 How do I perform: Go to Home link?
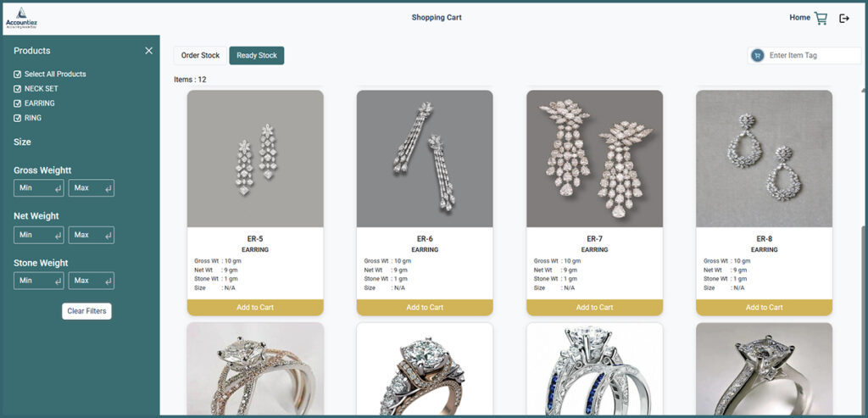pos(799,18)
